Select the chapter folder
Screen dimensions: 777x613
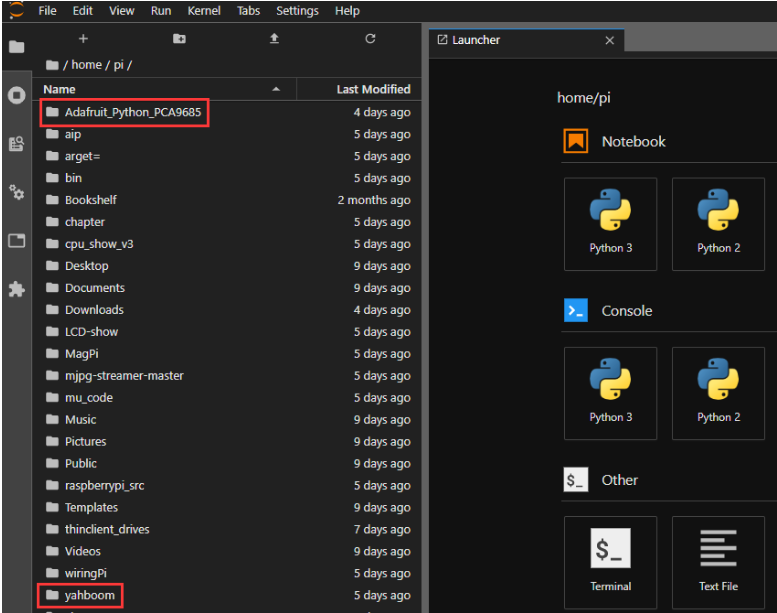(x=227, y=222)
